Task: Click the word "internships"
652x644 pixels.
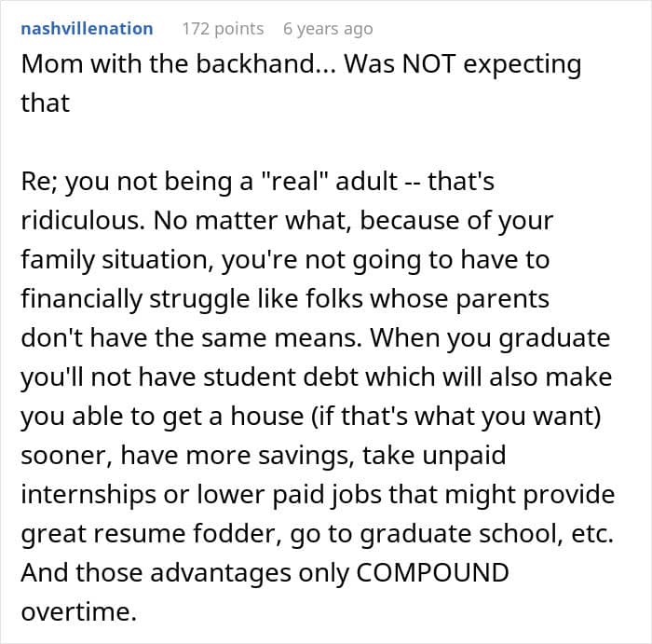Action: coord(95,493)
